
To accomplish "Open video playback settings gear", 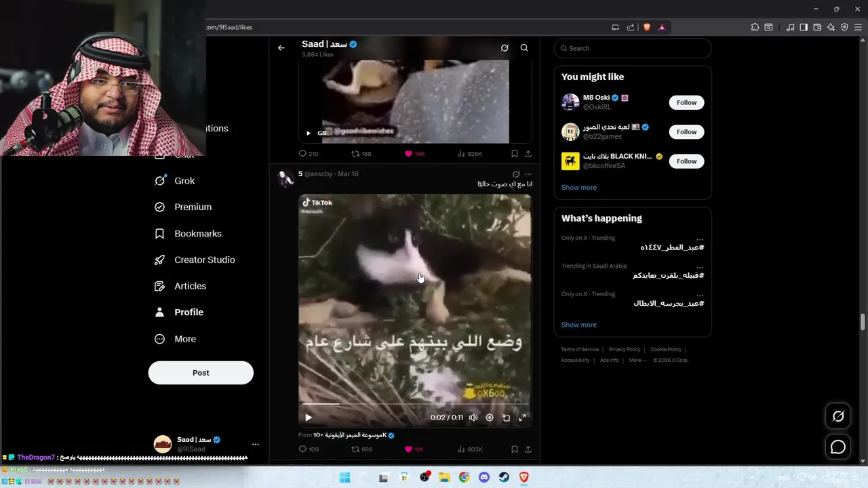I will pyautogui.click(x=490, y=418).
